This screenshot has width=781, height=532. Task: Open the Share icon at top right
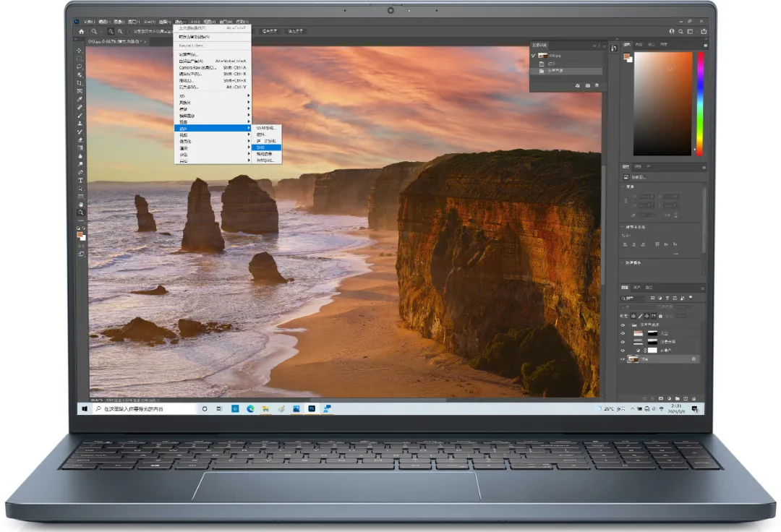point(704,31)
